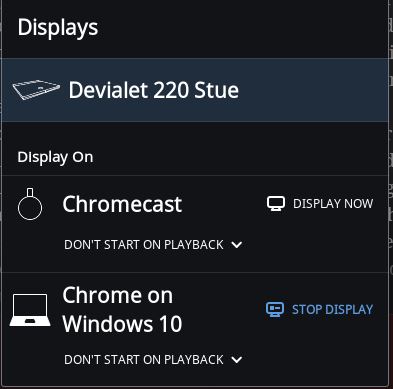Click the STOP DISPLAY text label
This screenshot has width=393, height=389.
tap(332, 310)
